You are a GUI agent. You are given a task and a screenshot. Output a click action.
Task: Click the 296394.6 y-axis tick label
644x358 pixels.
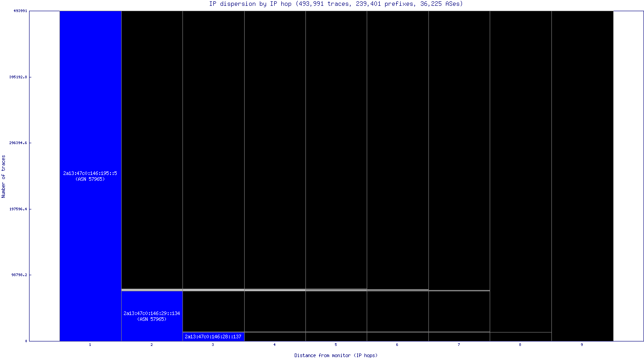(18, 143)
